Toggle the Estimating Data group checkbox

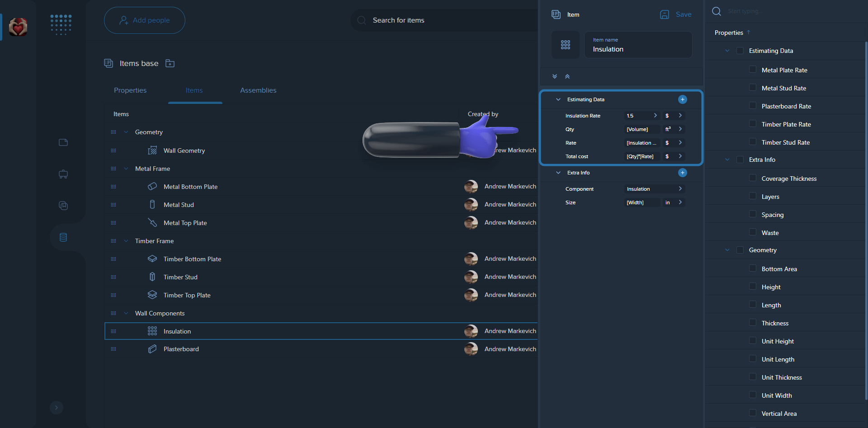(x=740, y=51)
